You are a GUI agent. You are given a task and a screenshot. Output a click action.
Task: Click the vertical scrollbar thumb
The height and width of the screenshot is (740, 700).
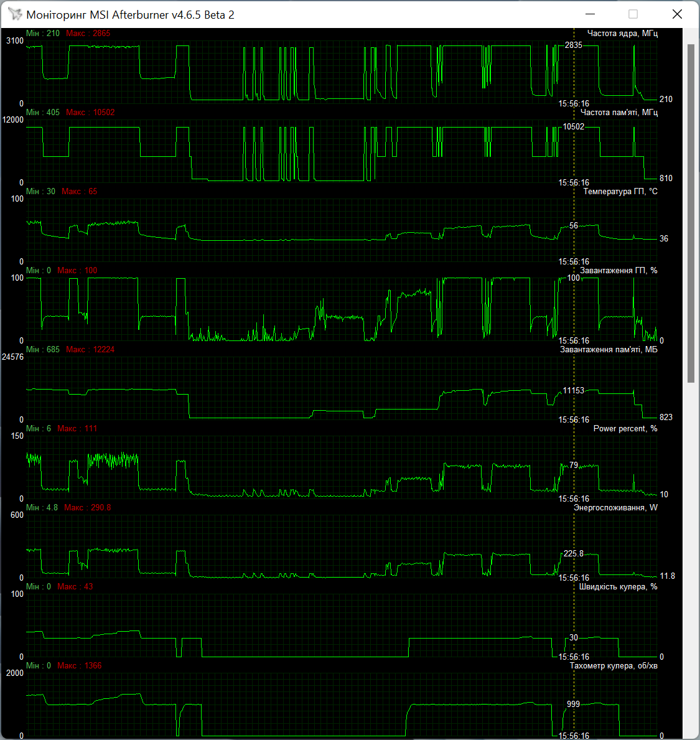[x=691, y=213]
